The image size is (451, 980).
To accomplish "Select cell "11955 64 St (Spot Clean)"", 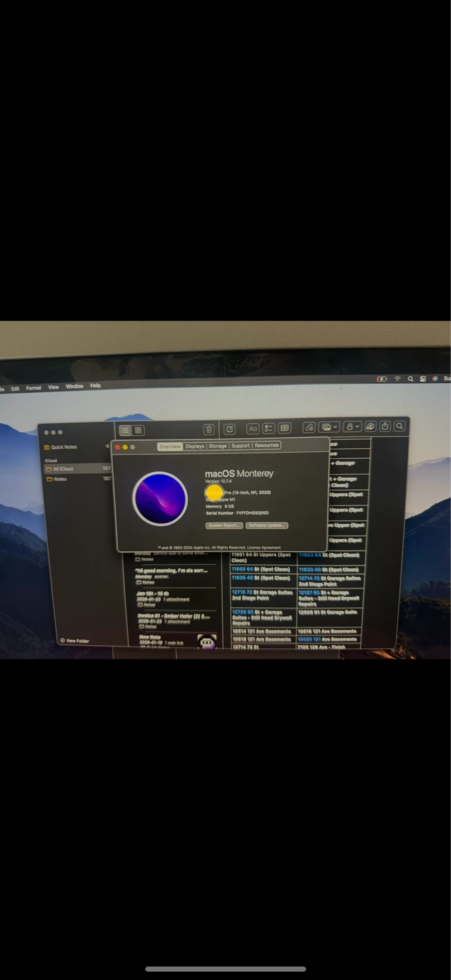I will pyautogui.click(x=263, y=569).
